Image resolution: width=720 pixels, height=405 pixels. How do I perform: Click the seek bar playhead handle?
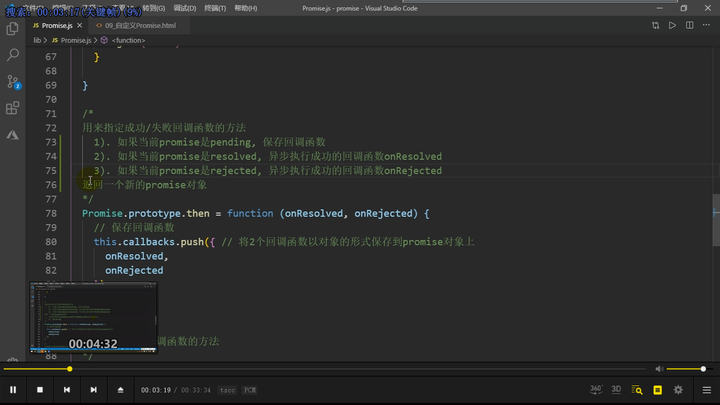[x=70, y=369]
